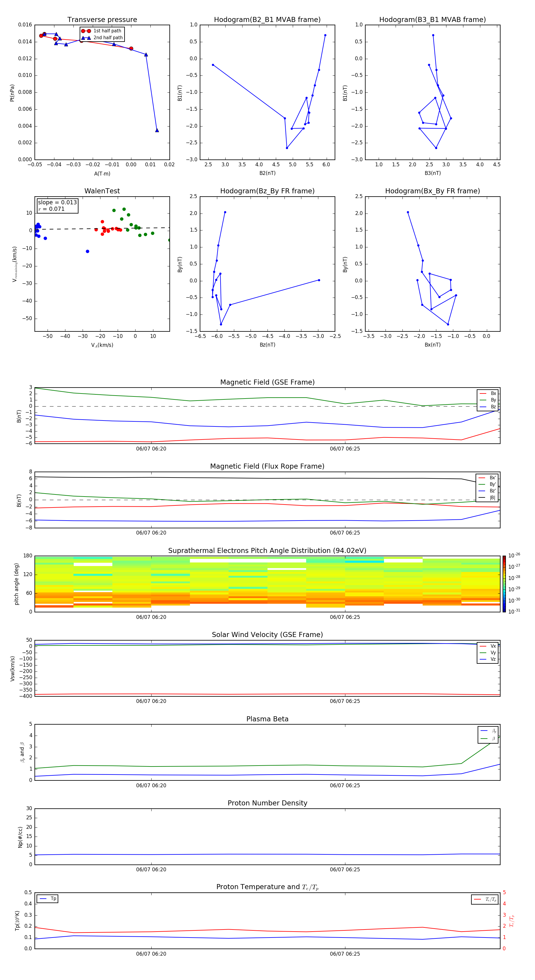
Task: Click the "Tp(10^6K)" y-axis label
Action: 17,921
